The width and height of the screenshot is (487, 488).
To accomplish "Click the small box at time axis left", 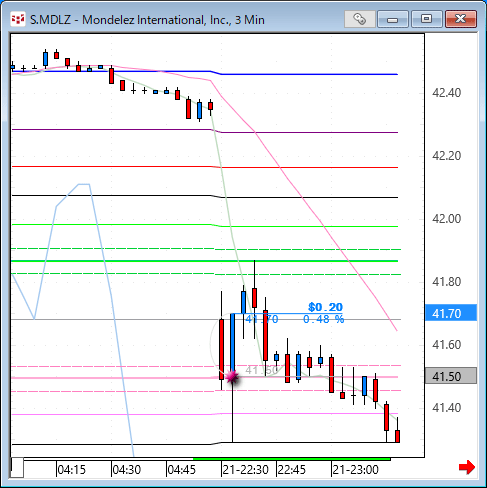I will tap(17, 468).
